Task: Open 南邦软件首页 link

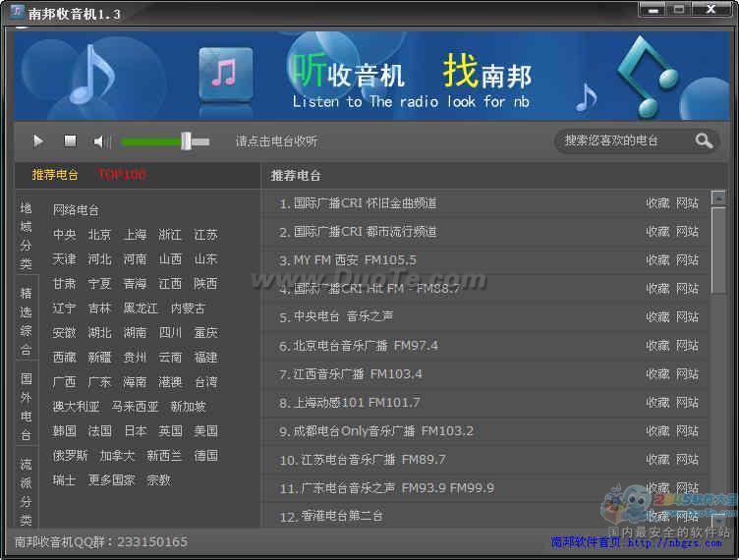Action: click(636, 542)
